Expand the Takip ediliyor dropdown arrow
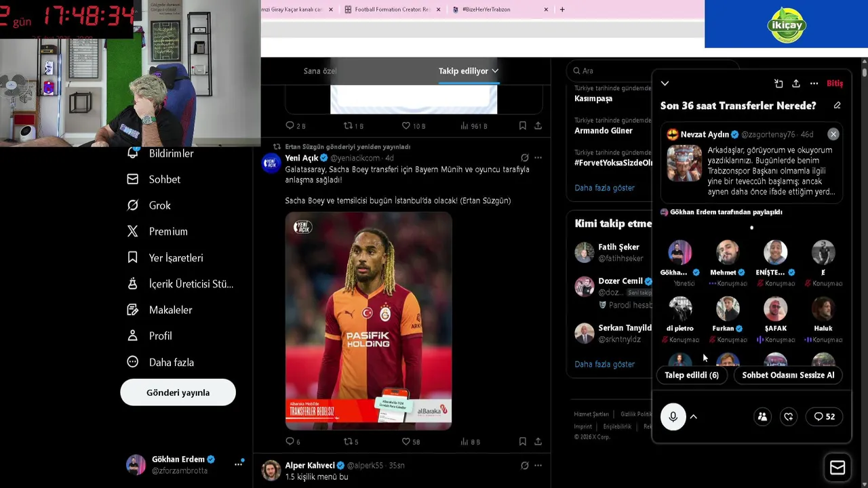Screen dimensions: 868x488 point(495,71)
